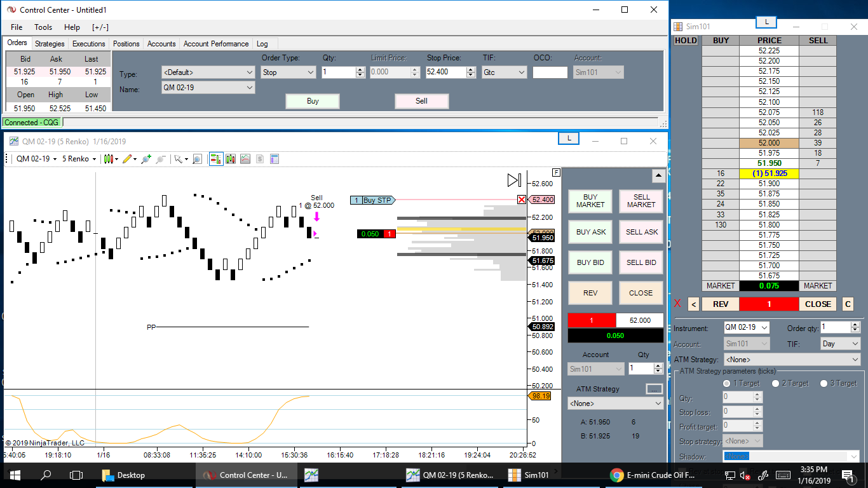Click the red X cancel icon at 52.400
Viewport: 868px width, 488px height.
click(522, 200)
